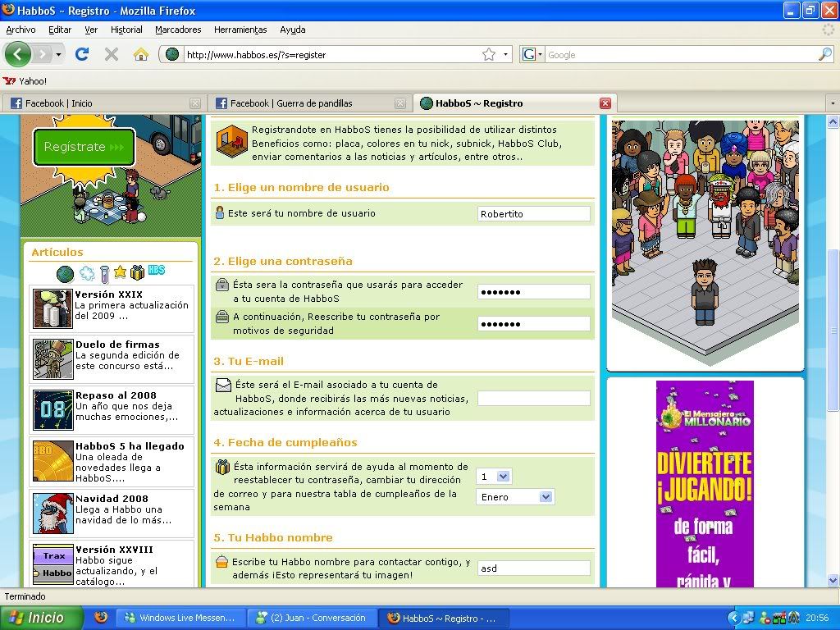The image size is (840, 630).
Task: Go to the Firefox home page icon
Action: (141, 54)
